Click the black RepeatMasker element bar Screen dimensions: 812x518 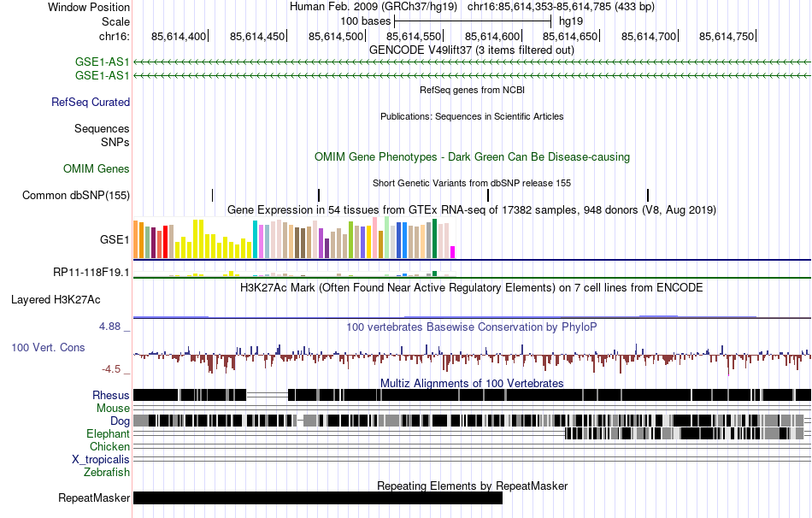point(318,497)
